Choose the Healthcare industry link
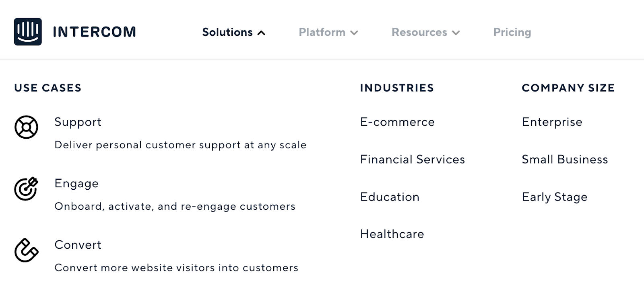644x289 pixels. [x=392, y=234]
